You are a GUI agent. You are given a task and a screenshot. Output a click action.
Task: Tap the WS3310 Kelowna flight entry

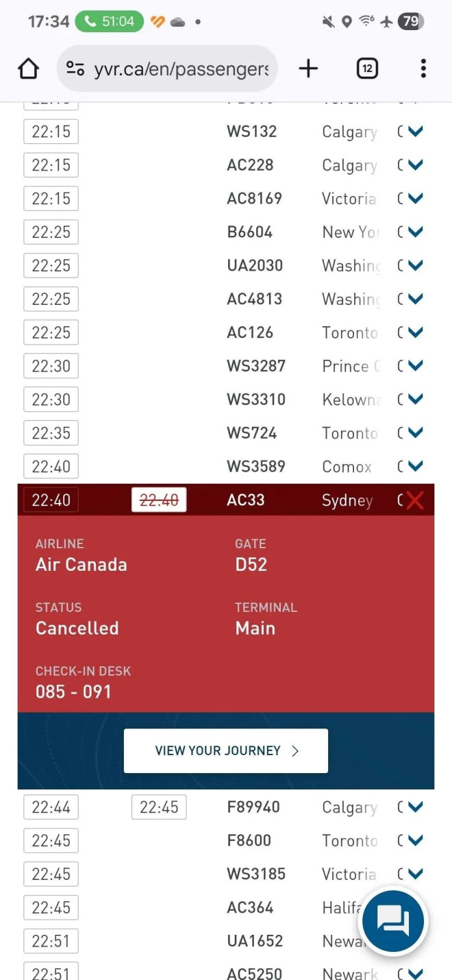pos(256,400)
